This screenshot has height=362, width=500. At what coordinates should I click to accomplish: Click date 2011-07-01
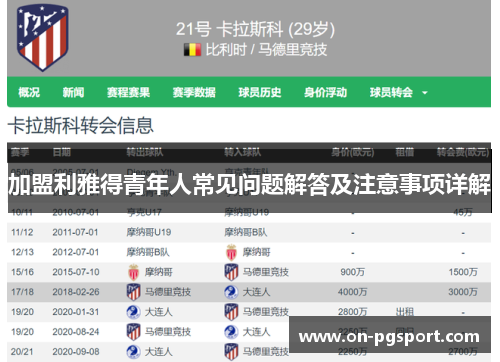75,232
